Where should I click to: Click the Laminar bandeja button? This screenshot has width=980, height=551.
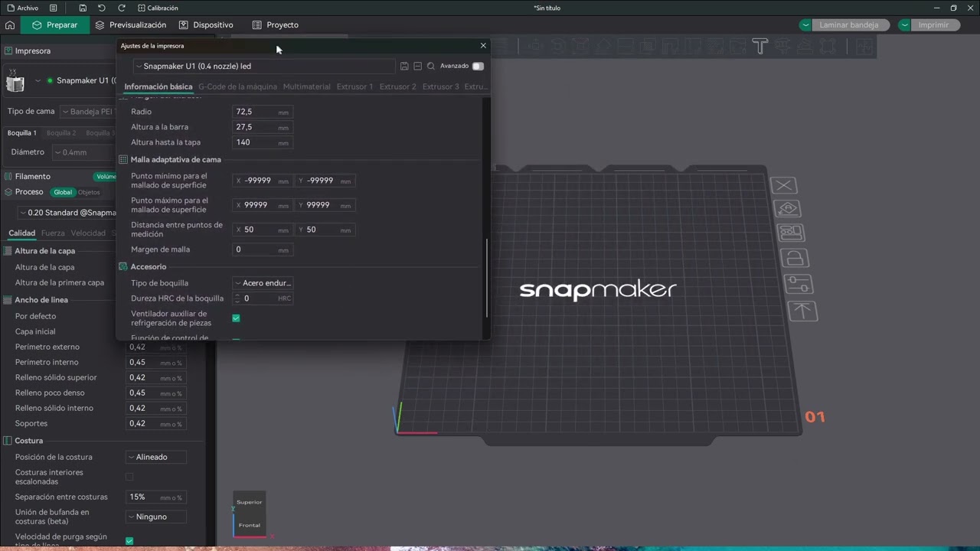point(849,24)
